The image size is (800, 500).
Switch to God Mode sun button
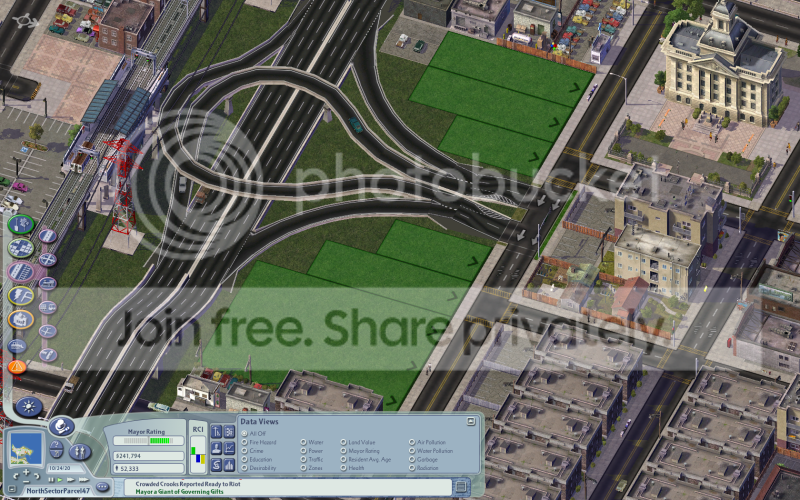29,407
